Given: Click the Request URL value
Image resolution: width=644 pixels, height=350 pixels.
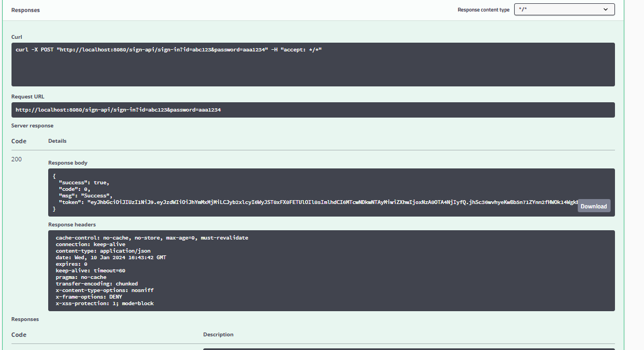Looking at the screenshot, I should (118, 110).
